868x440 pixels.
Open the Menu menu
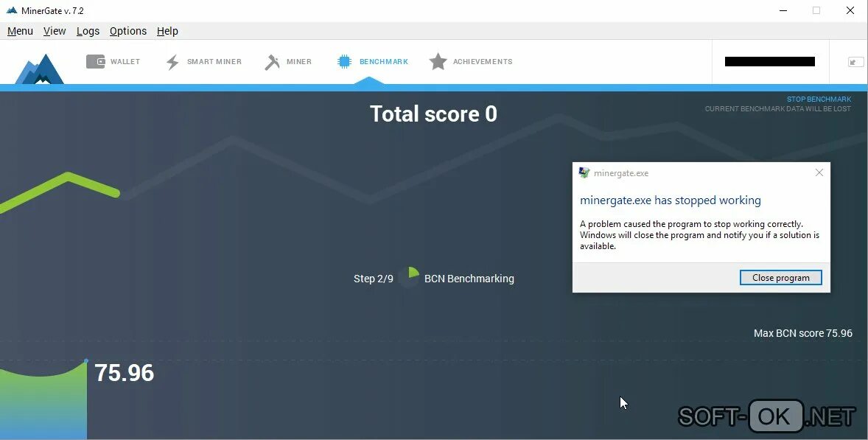point(20,31)
